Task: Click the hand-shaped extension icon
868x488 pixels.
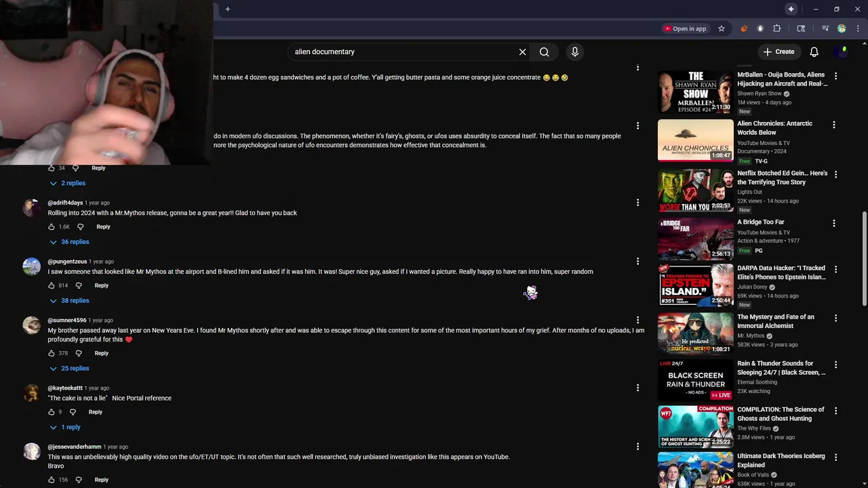Action: pos(760,28)
